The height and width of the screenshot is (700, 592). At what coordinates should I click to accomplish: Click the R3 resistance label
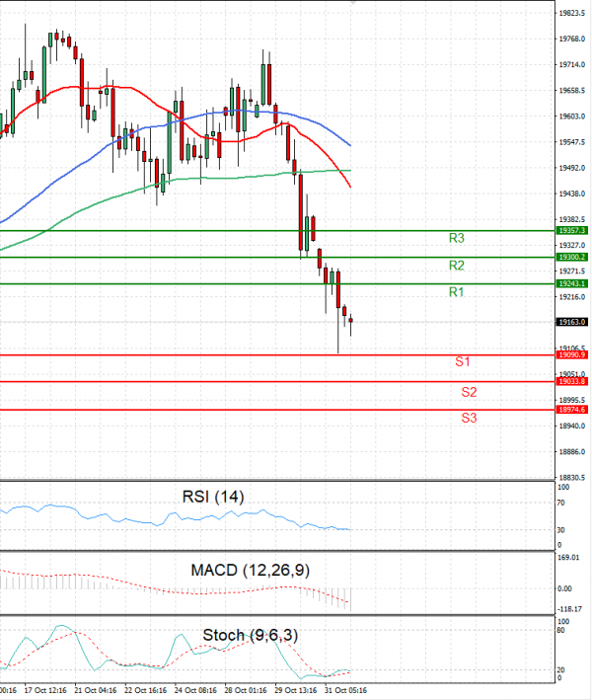pos(457,238)
